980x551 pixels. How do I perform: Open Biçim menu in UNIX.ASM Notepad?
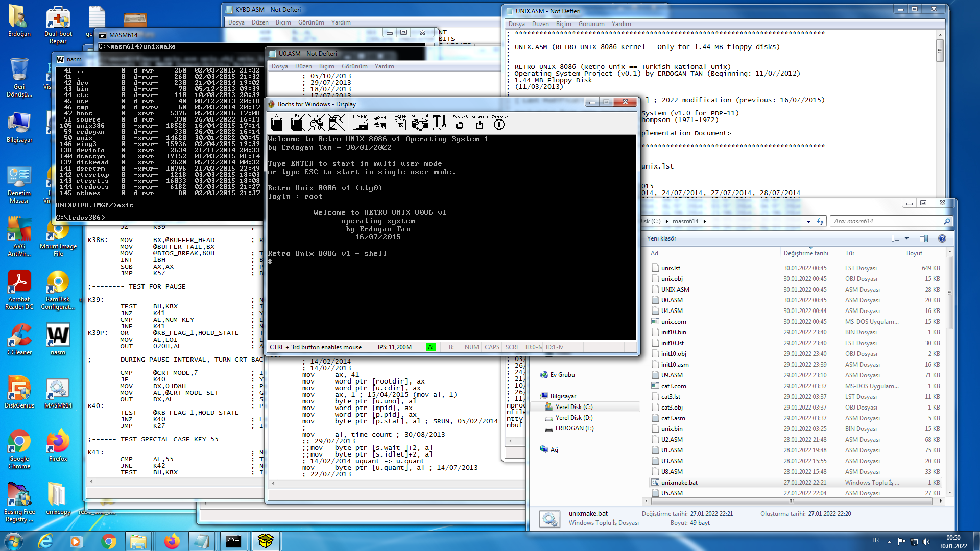point(564,24)
